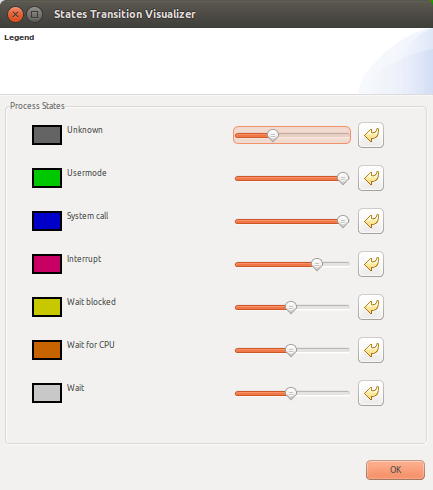The image size is (433, 490).
Task: Close the States Transition Visualizer window
Action: coord(15,14)
